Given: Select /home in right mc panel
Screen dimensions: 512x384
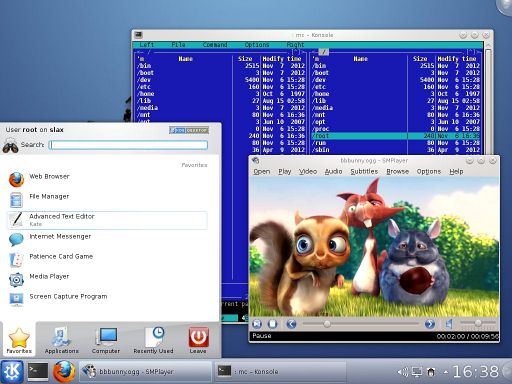Looking at the screenshot, I should [x=396, y=94].
